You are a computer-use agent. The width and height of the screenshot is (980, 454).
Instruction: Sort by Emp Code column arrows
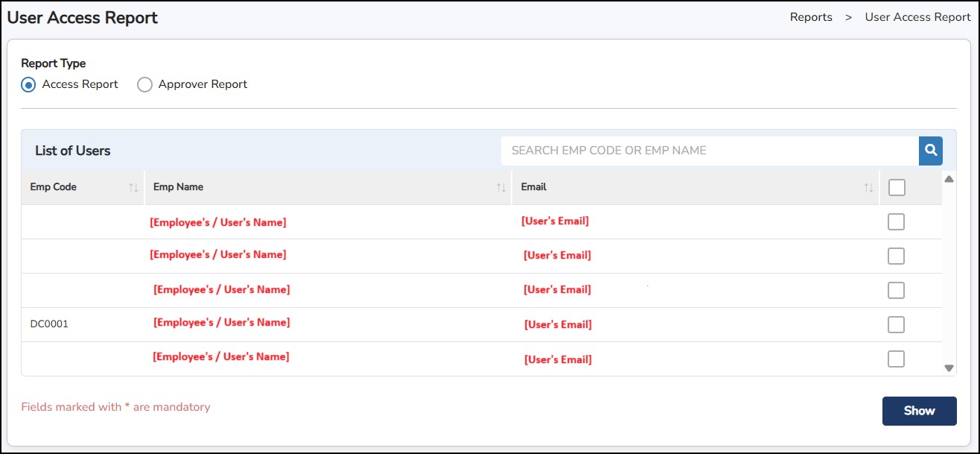click(134, 188)
